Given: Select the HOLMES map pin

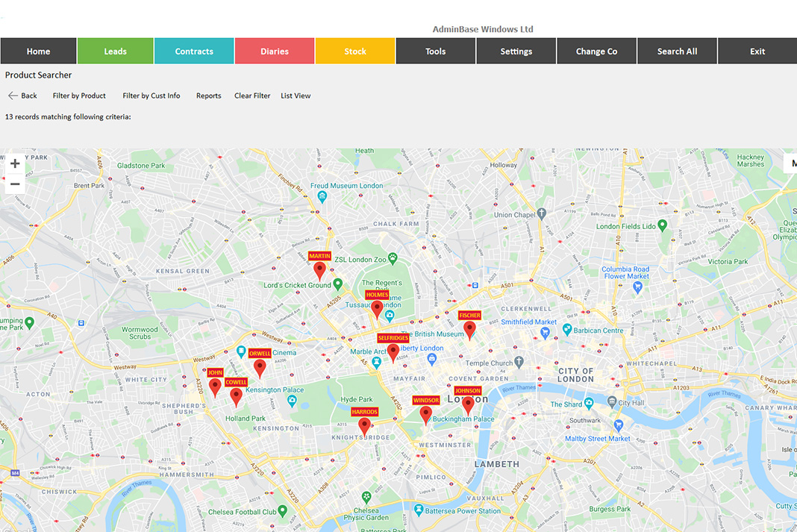Looking at the screenshot, I should pyautogui.click(x=377, y=308).
